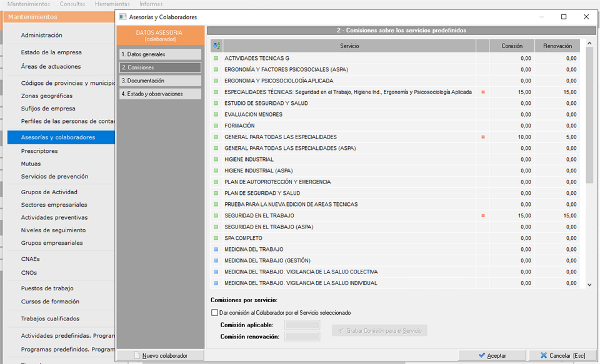This screenshot has height=364, width=600.
Task: Open the Informes menu
Action: coord(151,4)
